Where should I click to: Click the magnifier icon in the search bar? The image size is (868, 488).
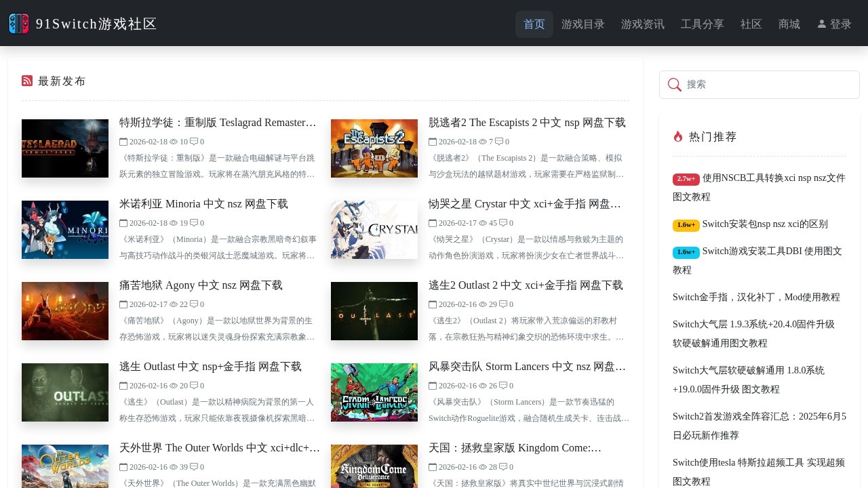675,85
